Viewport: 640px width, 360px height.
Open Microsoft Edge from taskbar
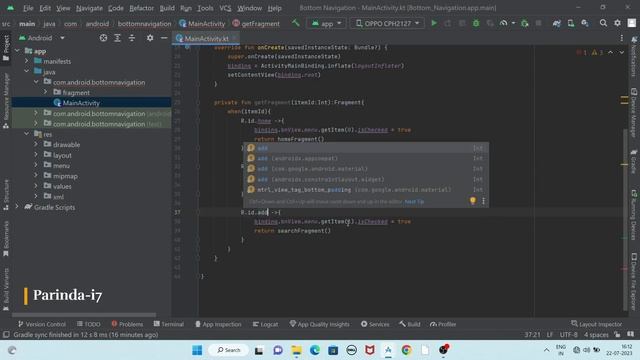tap(315, 350)
